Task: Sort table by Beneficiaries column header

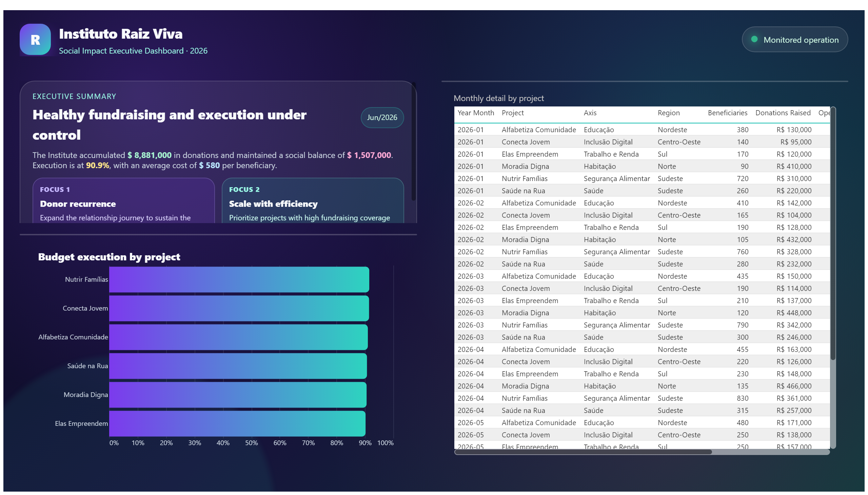Action: pyautogui.click(x=727, y=113)
